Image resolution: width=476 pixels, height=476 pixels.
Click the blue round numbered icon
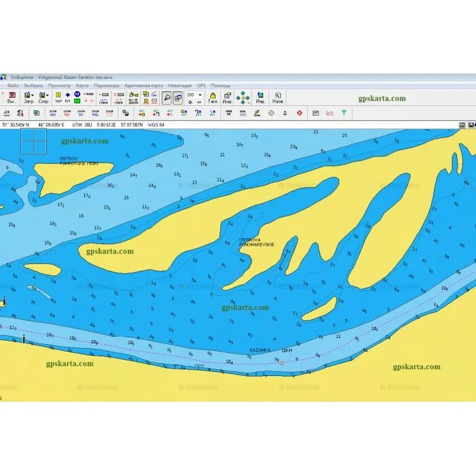coord(77,95)
